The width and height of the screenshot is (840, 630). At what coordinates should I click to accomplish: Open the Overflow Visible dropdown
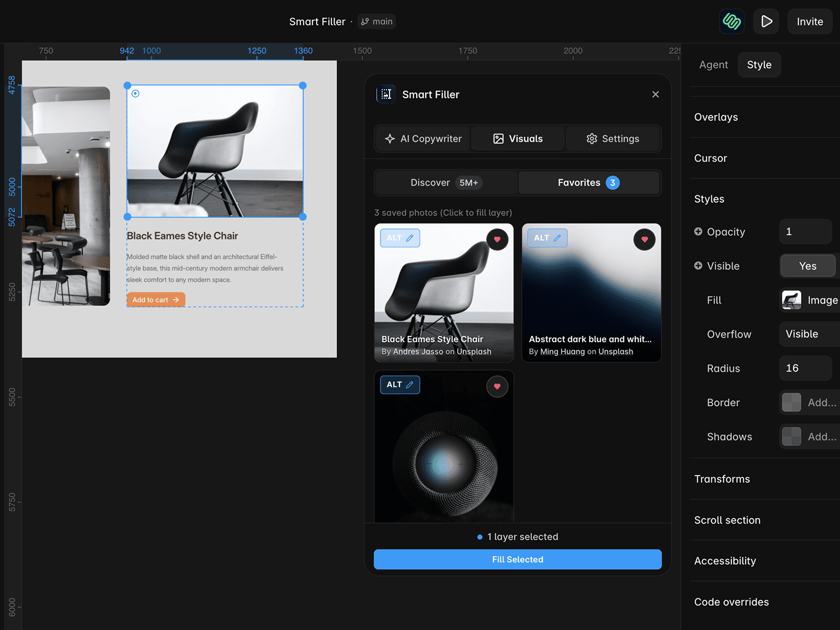coord(809,334)
